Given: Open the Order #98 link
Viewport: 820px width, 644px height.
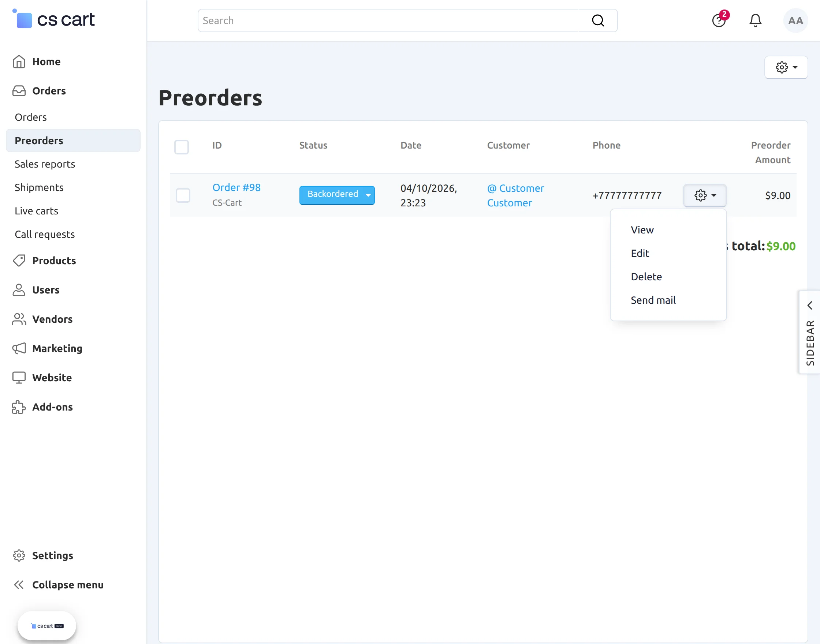Looking at the screenshot, I should click(236, 187).
